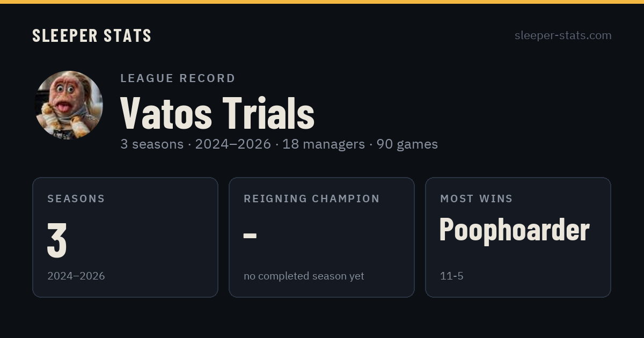Viewport: 644px width, 338px height.
Task: Click the 11-5 record text
Action: coord(451,276)
